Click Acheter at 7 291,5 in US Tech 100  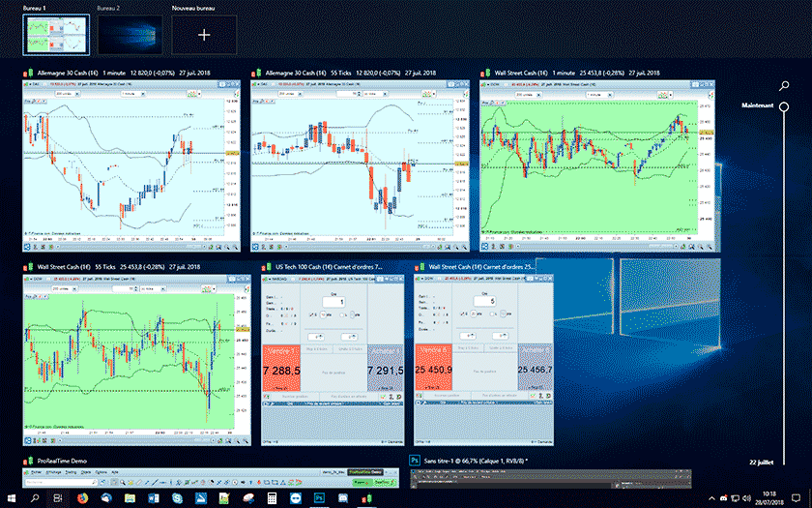[386, 368]
